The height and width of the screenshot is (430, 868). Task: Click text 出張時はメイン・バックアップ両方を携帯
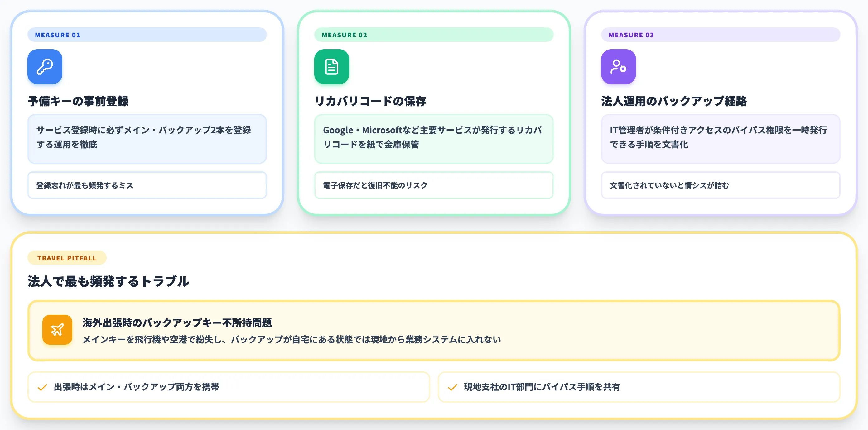[x=137, y=387]
